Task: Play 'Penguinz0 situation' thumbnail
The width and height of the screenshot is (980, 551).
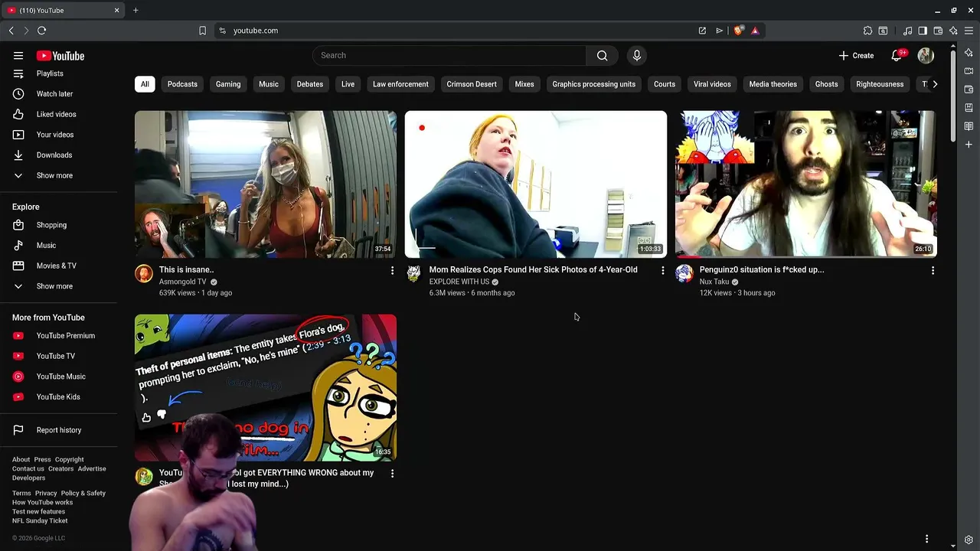Action: click(806, 184)
